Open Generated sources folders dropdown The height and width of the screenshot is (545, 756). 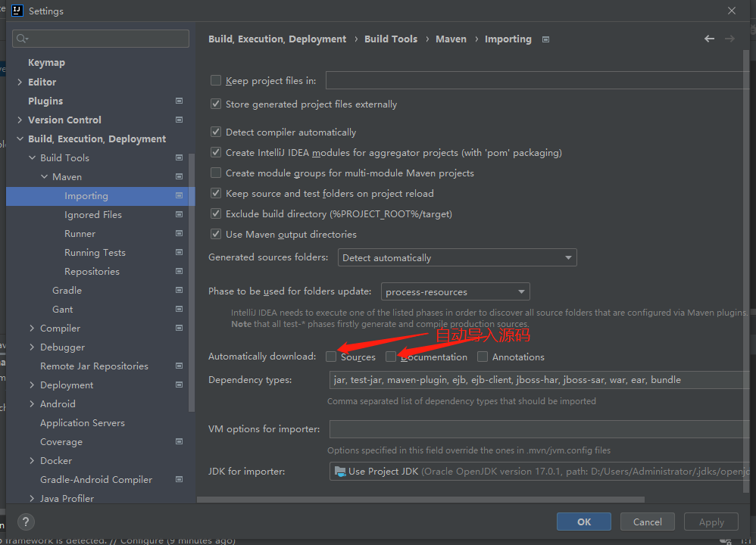click(x=457, y=258)
